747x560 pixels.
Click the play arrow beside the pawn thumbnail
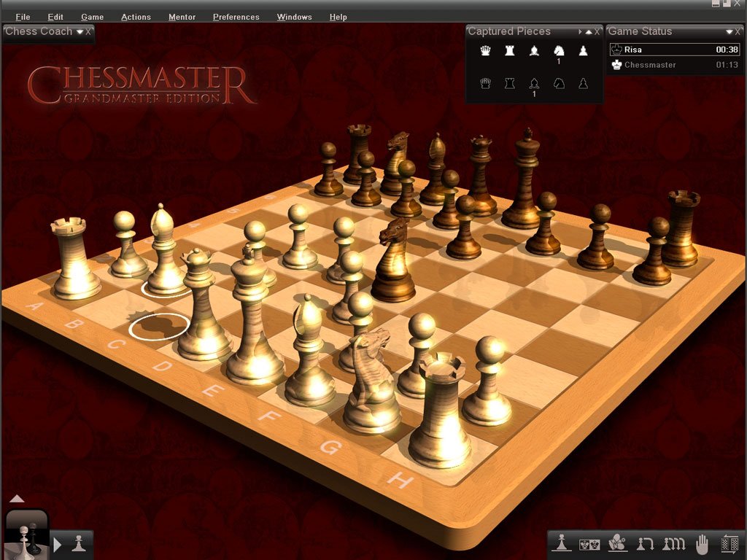[x=58, y=544]
